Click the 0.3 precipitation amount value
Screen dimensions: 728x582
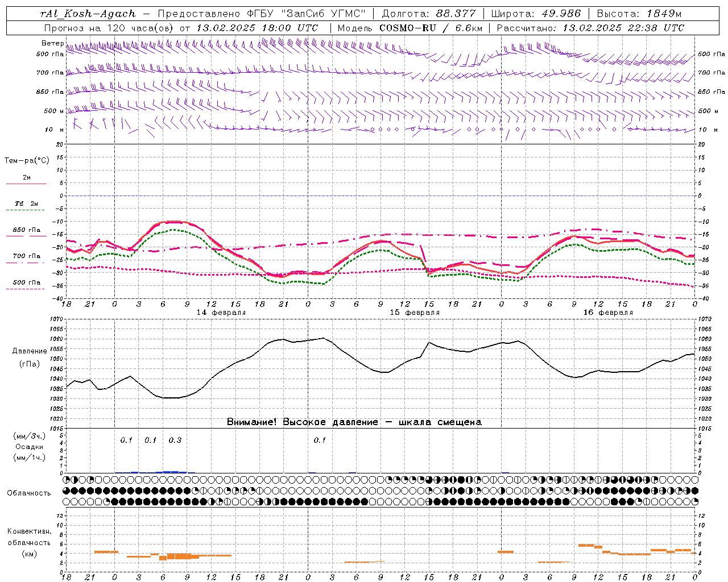pos(175,440)
